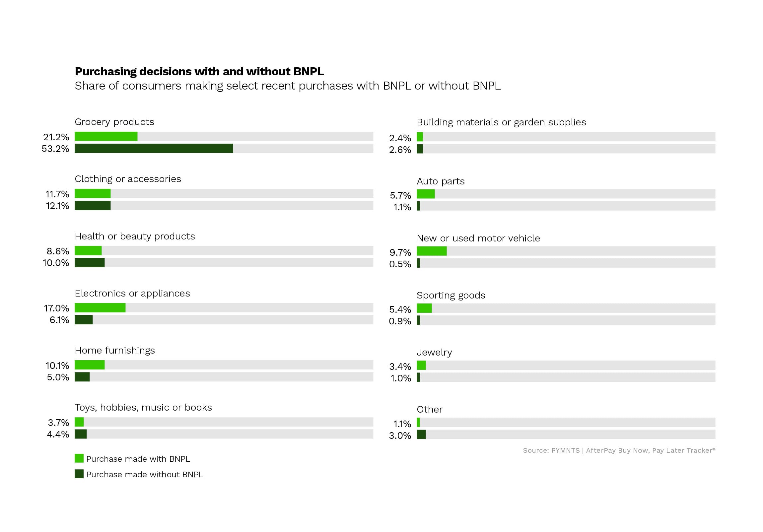Select the Other category 3.0% dark bar
This screenshot has width=763, height=532.
coord(421,434)
